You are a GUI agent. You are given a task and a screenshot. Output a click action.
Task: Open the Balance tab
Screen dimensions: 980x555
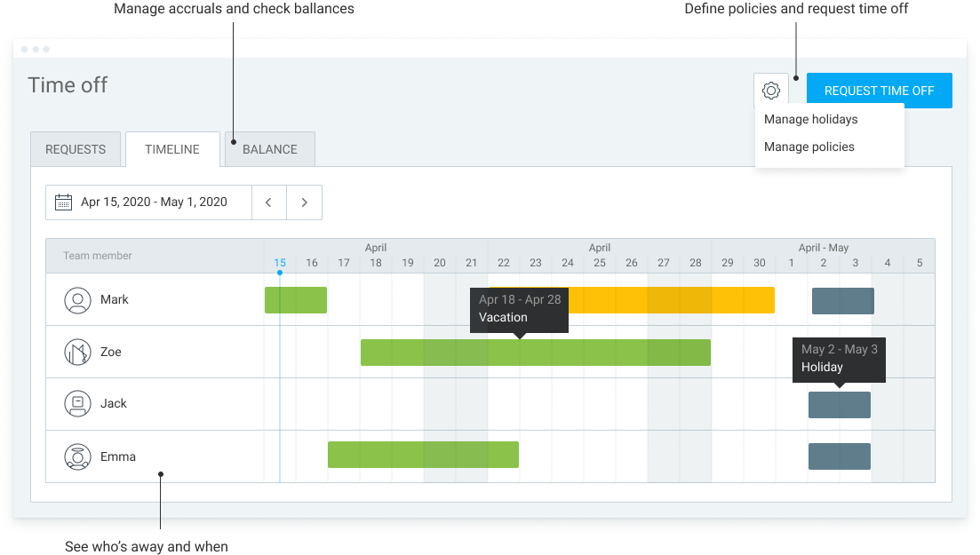(270, 149)
